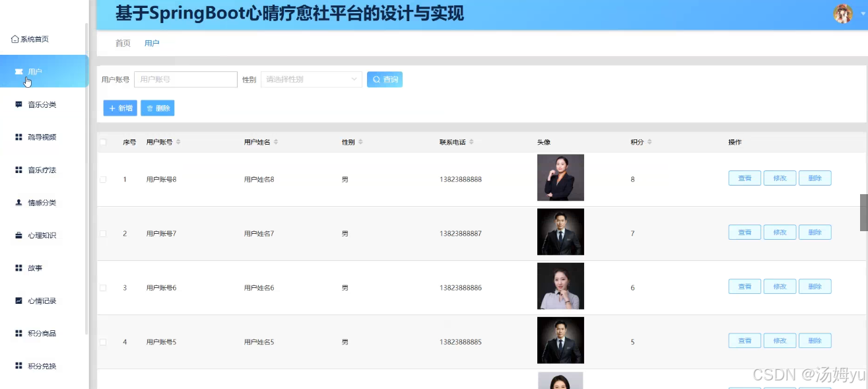Sort by the 用户账号 column arrows
Image resolution: width=868 pixels, height=389 pixels.
[x=178, y=142]
